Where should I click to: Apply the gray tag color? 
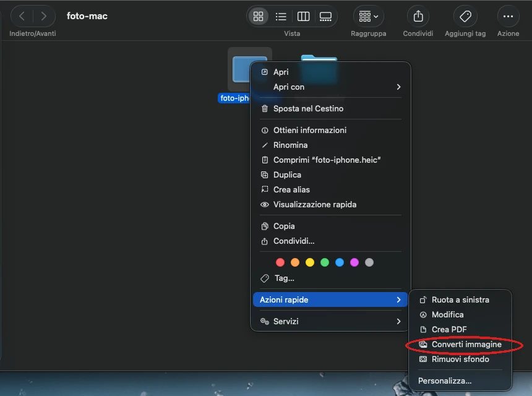(x=369, y=262)
